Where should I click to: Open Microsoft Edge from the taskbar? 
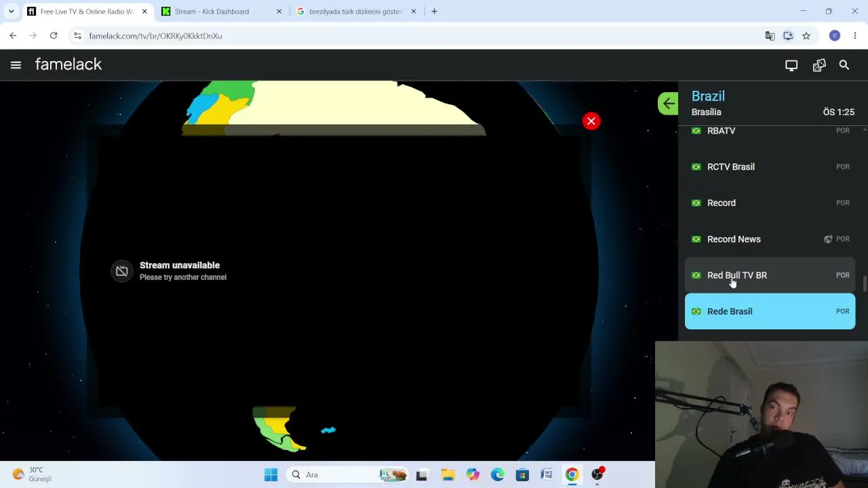point(498,475)
